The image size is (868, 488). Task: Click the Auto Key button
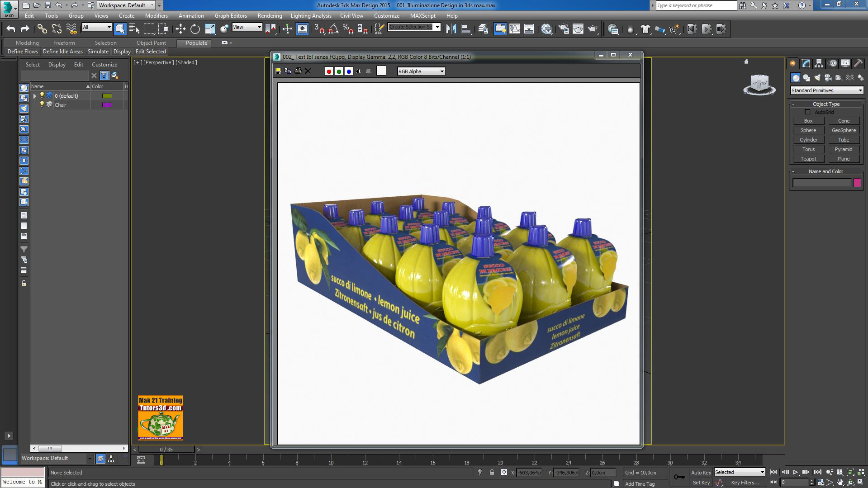pyautogui.click(x=701, y=472)
